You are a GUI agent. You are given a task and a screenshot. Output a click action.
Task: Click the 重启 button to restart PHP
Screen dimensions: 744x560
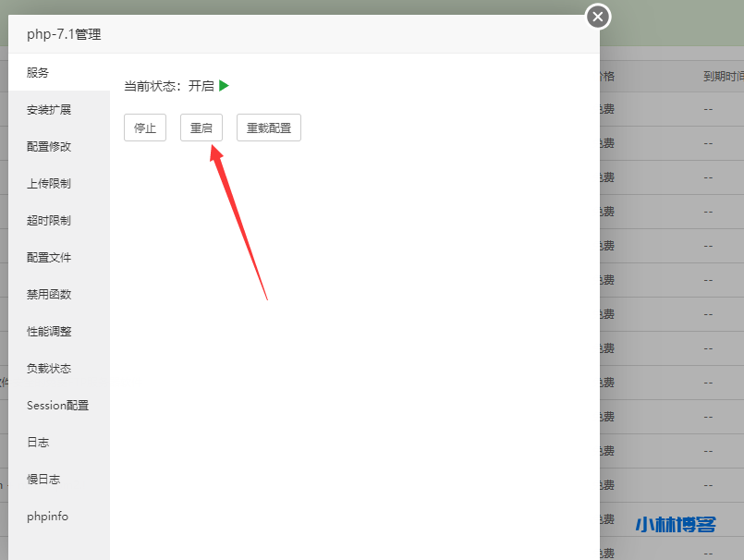tap(201, 128)
